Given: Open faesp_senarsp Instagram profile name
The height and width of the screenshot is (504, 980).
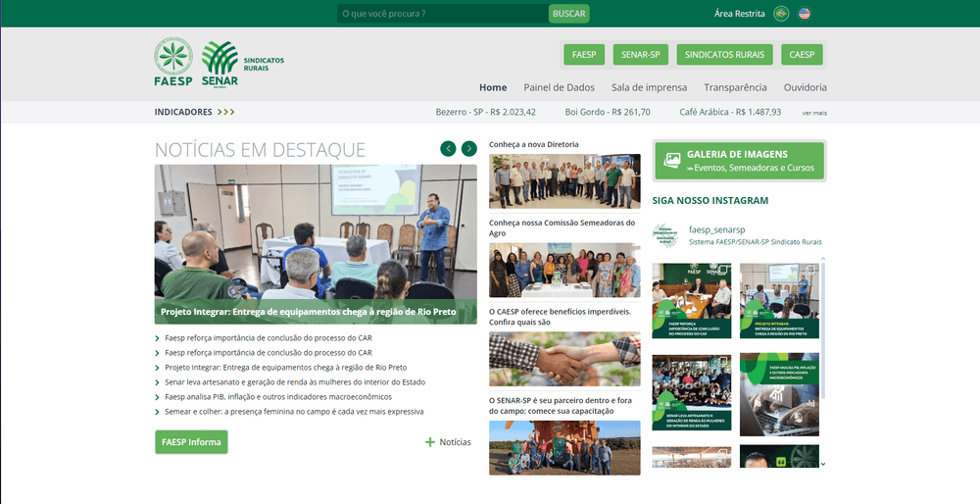Looking at the screenshot, I should [717, 230].
